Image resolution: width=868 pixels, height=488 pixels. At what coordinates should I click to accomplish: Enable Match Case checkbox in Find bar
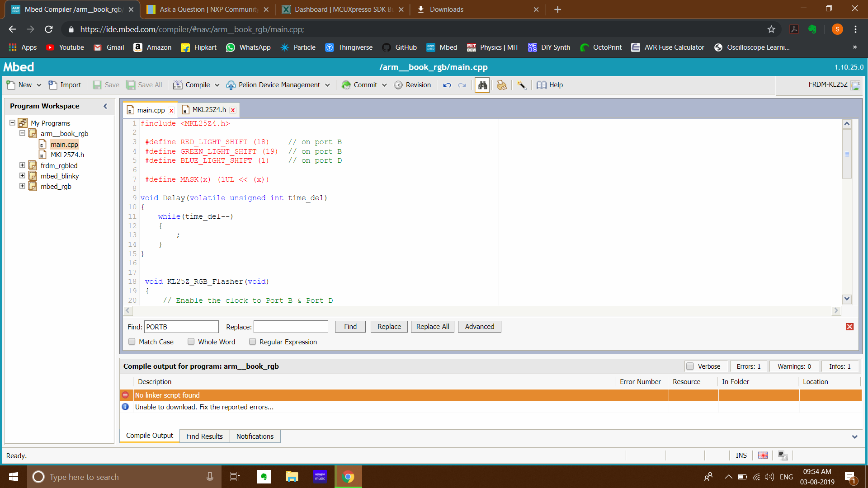tap(132, 342)
